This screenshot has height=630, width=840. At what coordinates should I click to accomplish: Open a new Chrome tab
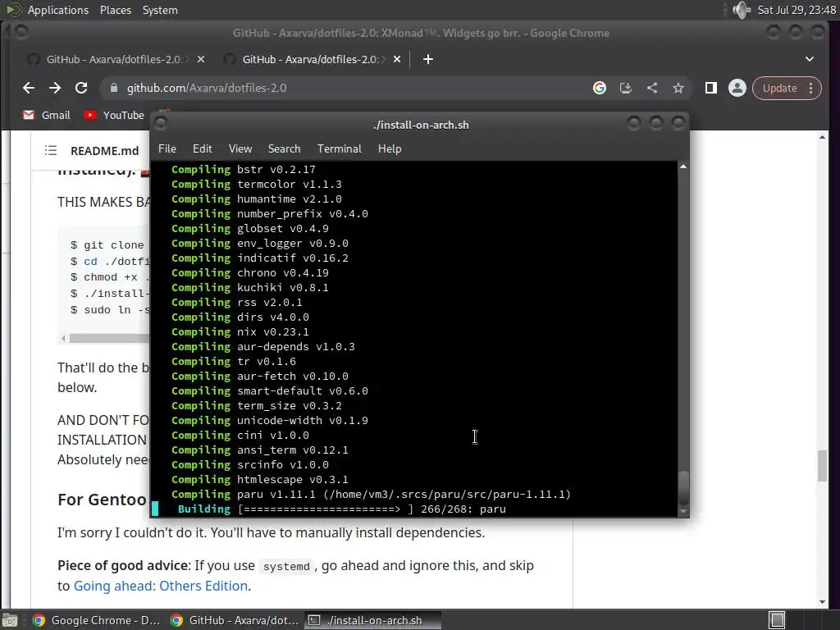point(427,59)
